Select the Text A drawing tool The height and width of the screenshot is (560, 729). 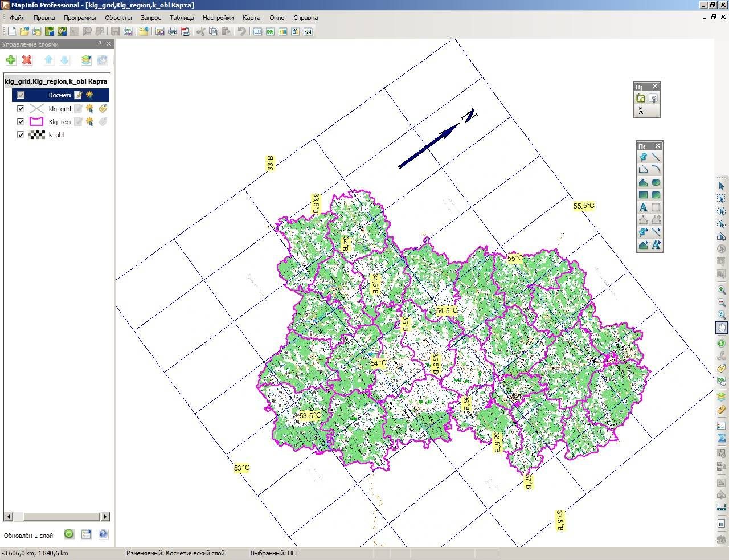click(643, 207)
